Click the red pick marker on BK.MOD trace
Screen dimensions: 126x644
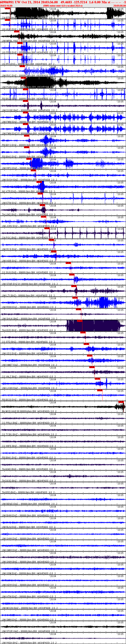121,402
